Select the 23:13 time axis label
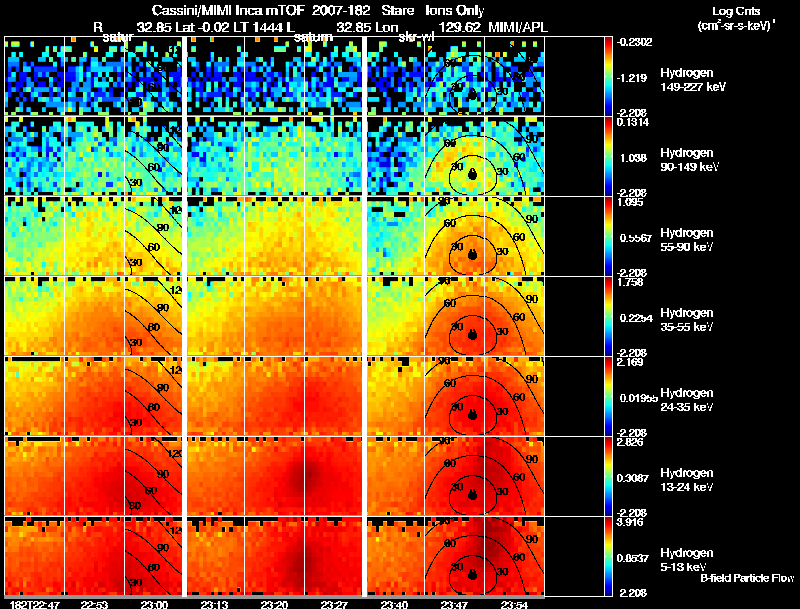This screenshot has width=800, height=609. coord(214,604)
